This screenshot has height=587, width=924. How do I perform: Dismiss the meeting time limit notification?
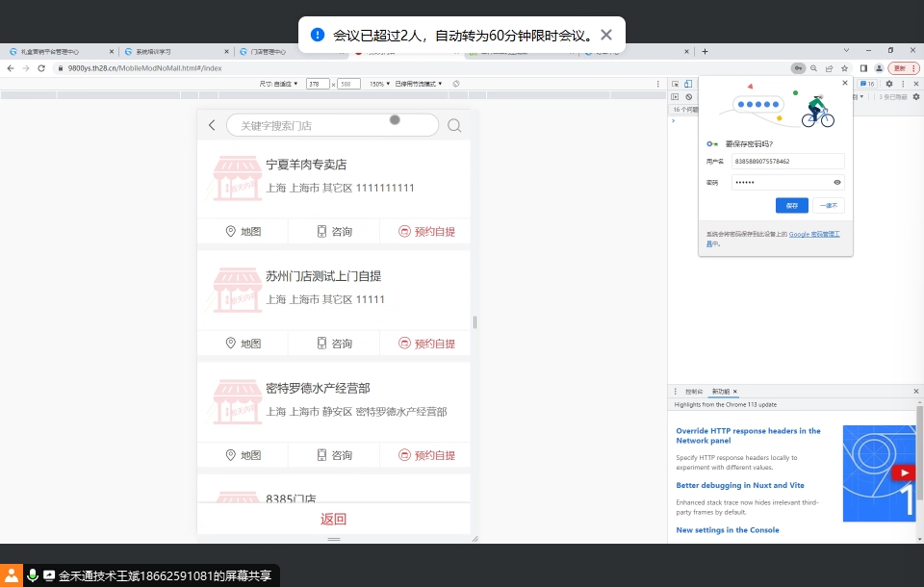[606, 35]
